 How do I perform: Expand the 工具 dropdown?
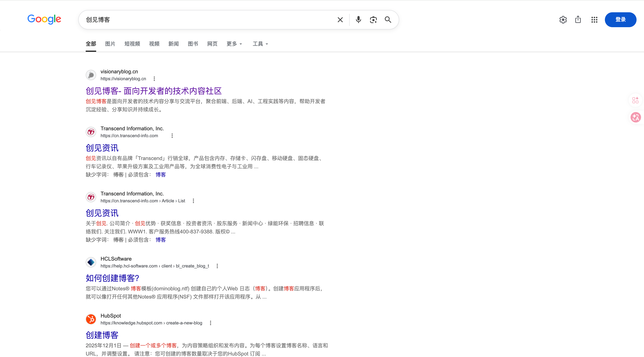(260, 44)
